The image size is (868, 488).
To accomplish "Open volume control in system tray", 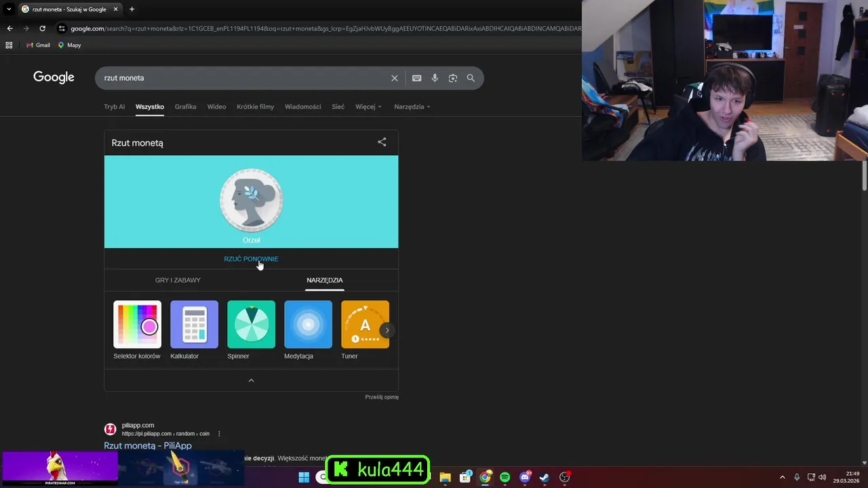I will [x=823, y=477].
